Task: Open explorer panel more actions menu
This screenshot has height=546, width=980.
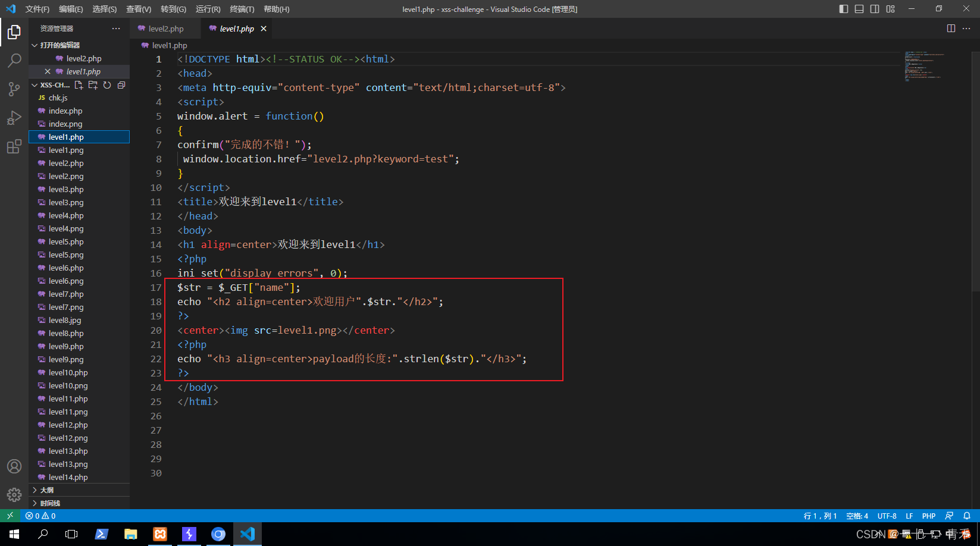Action: (116, 29)
